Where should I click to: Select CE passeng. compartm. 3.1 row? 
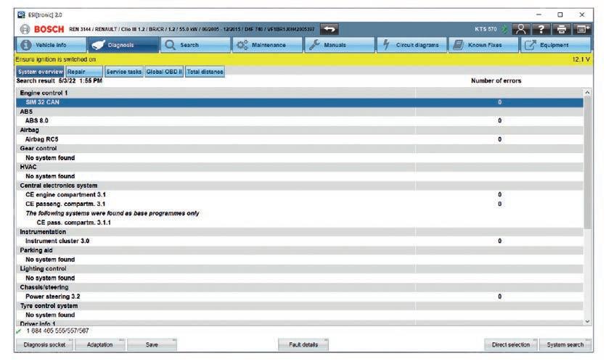(300, 204)
